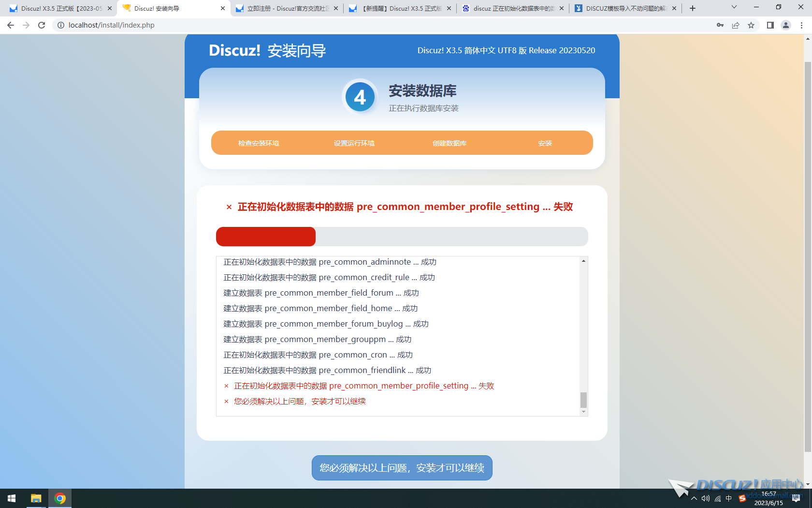The height and width of the screenshot is (508, 812).
Task: Click the Sogou input tray icon
Action: point(742,498)
